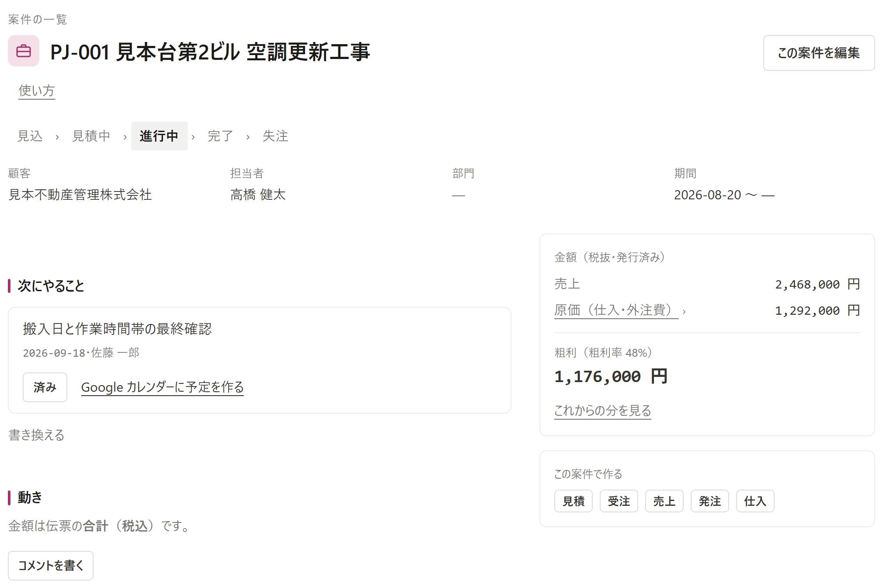Create a 発注 document for this project

[x=710, y=501]
